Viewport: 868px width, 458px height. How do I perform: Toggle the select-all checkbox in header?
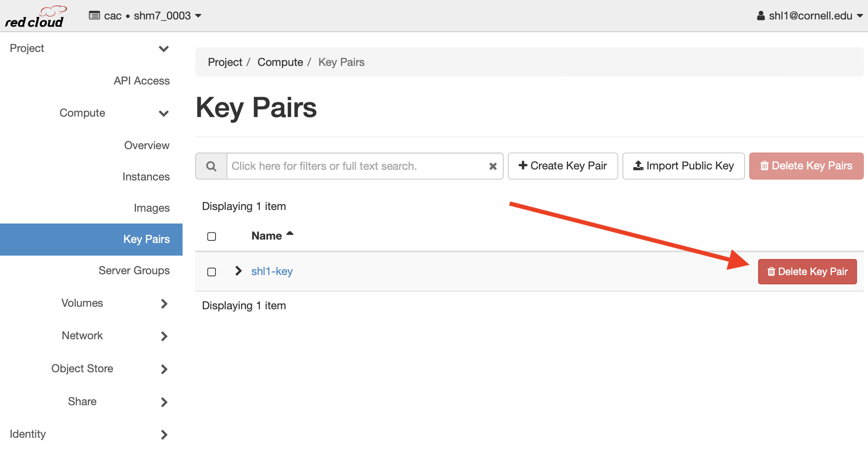[211, 237]
